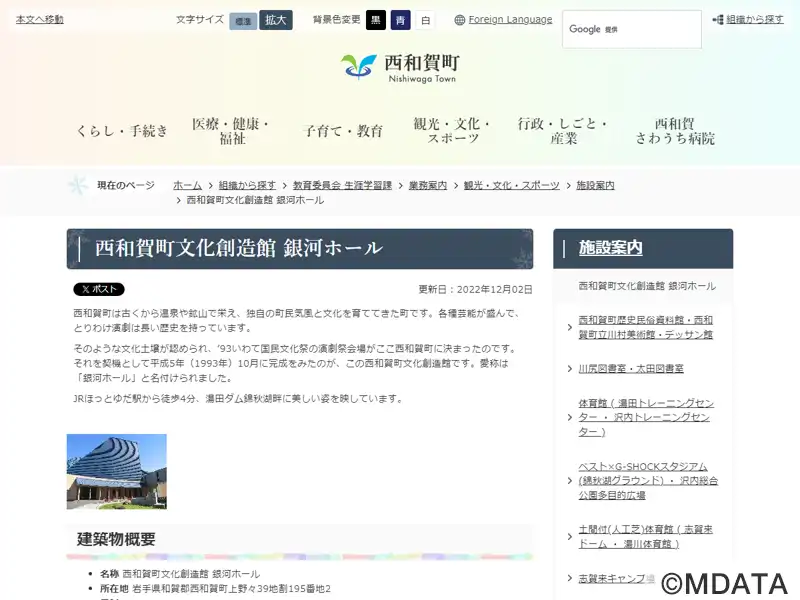Screen dimensions: 800x600
Task: Select black background color swatch
Action: click(376, 20)
